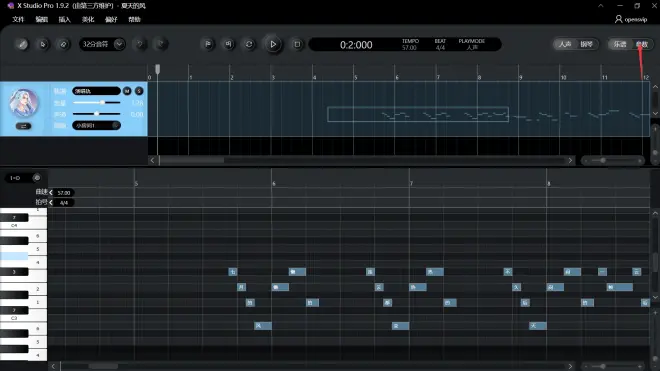The height and width of the screenshot is (371, 660).
Task: Select the pencil draw tool
Action: coord(22,44)
